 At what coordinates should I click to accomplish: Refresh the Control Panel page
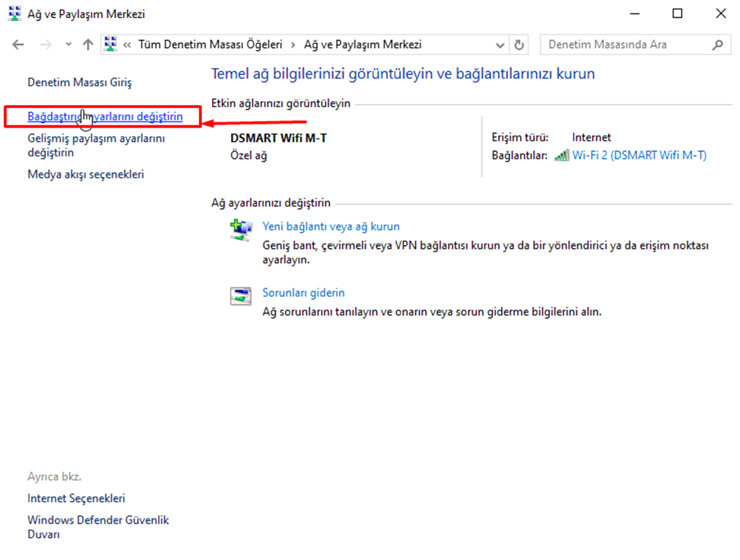(519, 45)
